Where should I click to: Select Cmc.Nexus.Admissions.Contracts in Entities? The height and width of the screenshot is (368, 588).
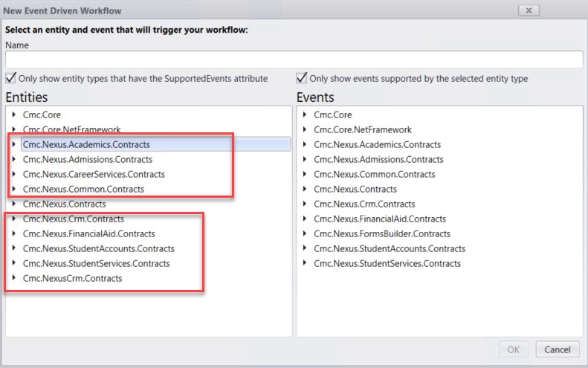pyautogui.click(x=87, y=160)
